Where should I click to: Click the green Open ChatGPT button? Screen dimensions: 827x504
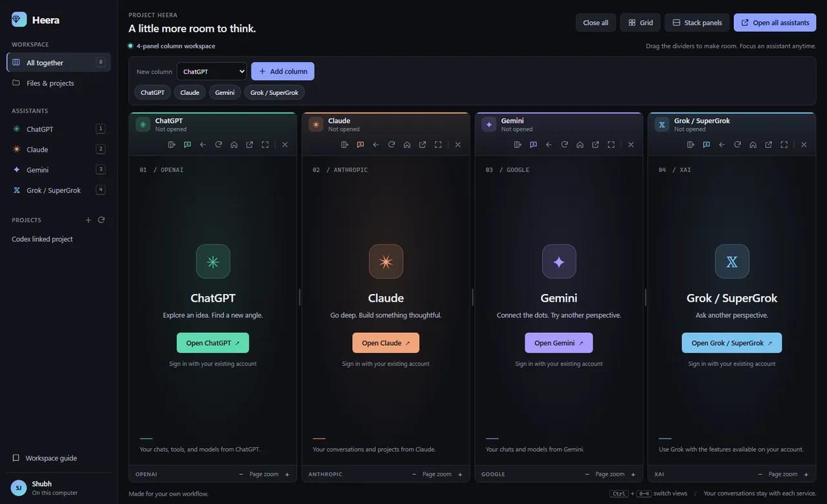pyautogui.click(x=213, y=343)
